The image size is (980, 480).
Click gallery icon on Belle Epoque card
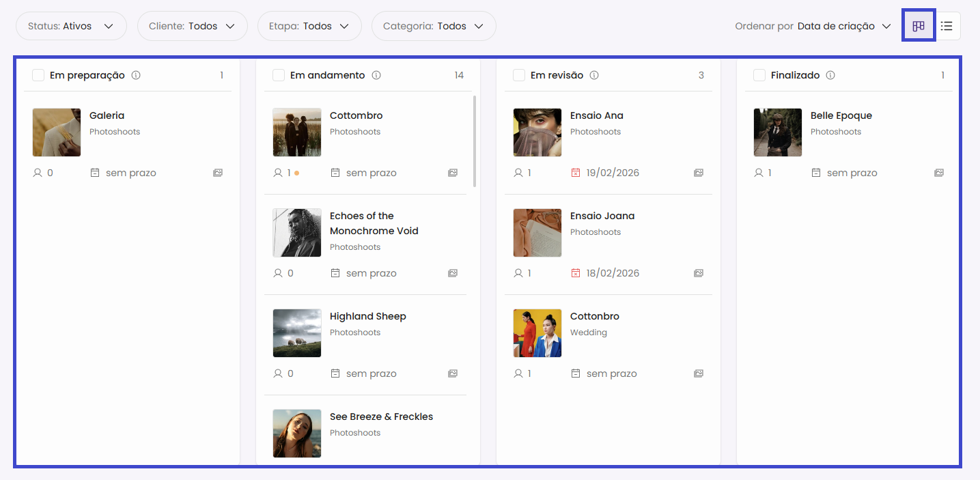pyautogui.click(x=939, y=173)
